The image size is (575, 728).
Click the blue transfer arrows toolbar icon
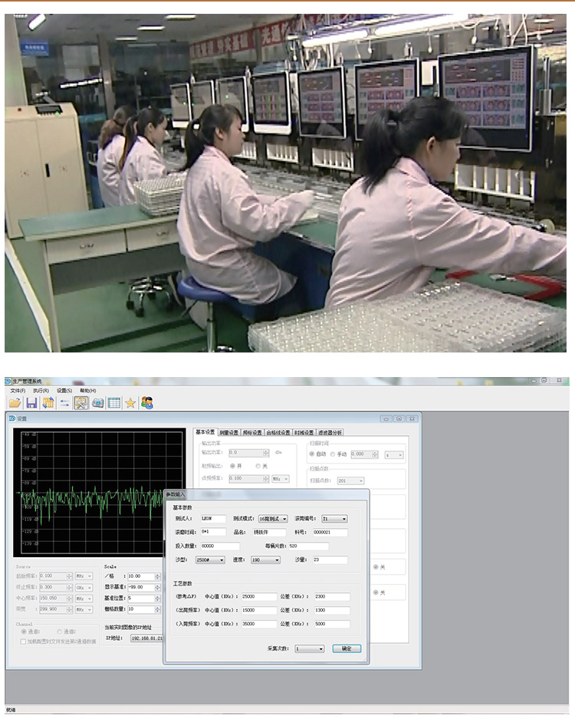pos(64,402)
